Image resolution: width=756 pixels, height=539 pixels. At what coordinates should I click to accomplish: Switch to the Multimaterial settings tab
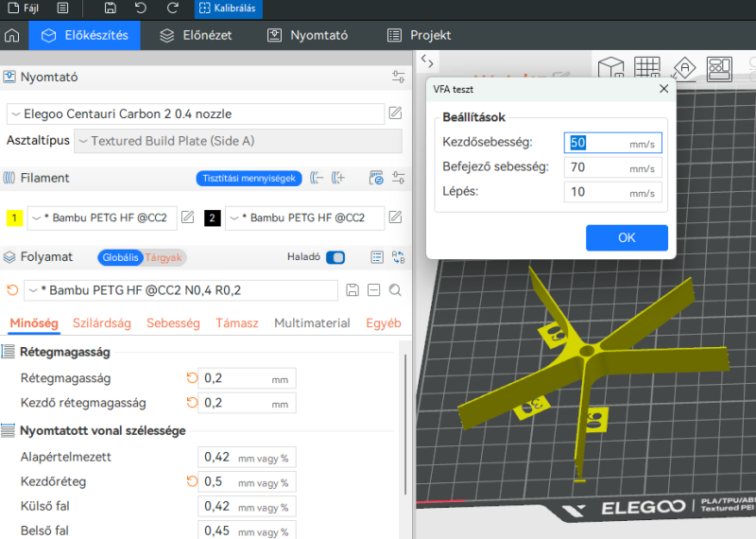pyautogui.click(x=312, y=323)
